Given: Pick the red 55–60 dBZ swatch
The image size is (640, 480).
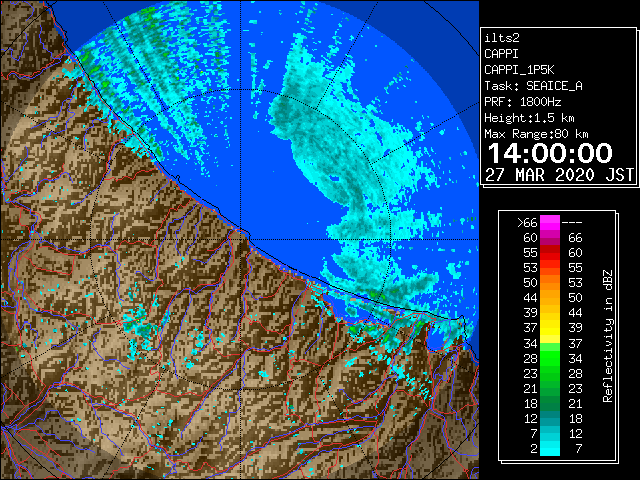Looking at the screenshot, I should click(x=550, y=253).
